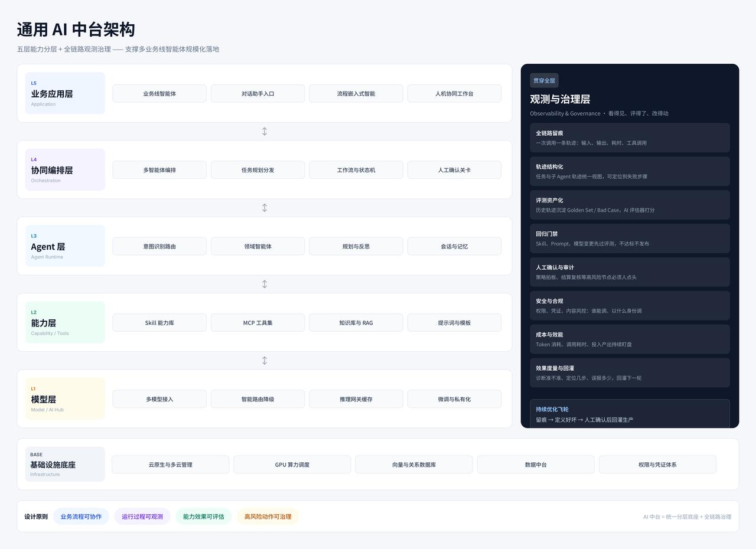Screen dimensions: 756x549
Task: Select the 人工确认关卡 chip
Action: coord(454,170)
